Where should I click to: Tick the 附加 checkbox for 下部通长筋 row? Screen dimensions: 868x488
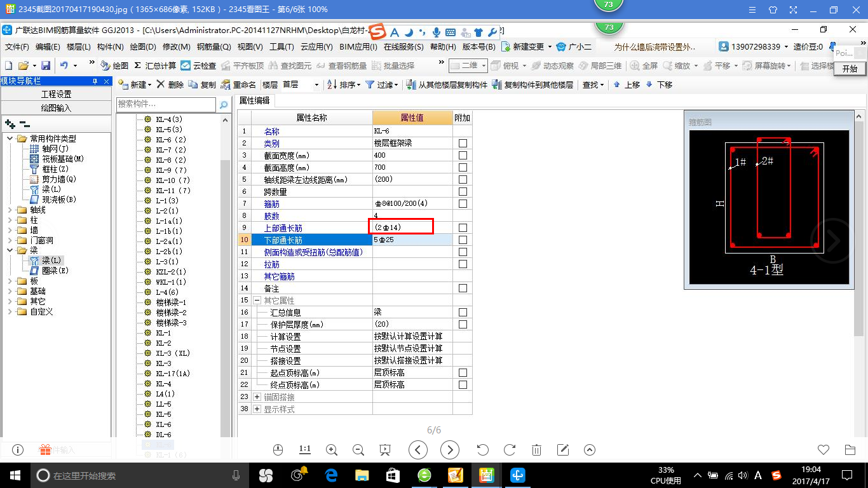tap(463, 240)
